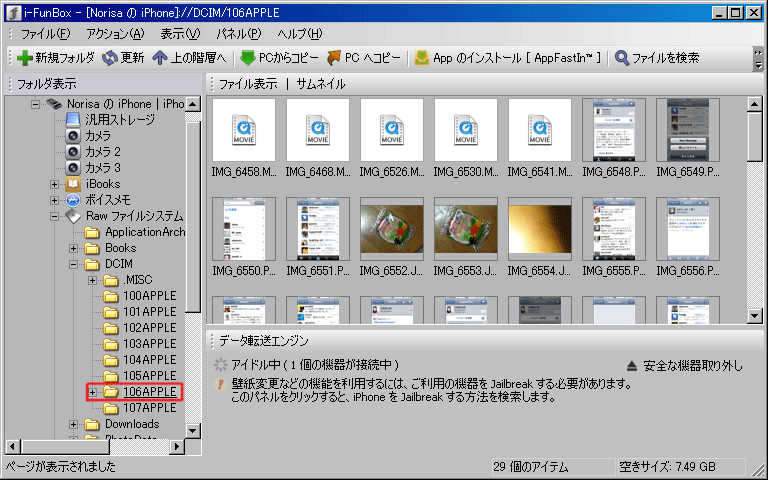Click the Refresh (更新) arrows icon
Image resolution: width=768 pixels, height=480 pixels.
click(x=110, y=58)
